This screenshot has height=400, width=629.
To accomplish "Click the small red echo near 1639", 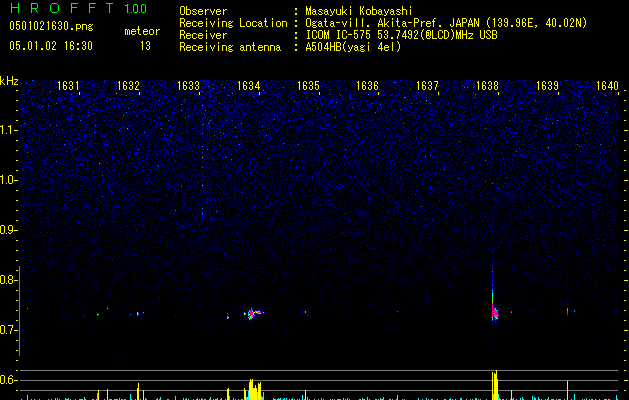I will click(568, 311).
